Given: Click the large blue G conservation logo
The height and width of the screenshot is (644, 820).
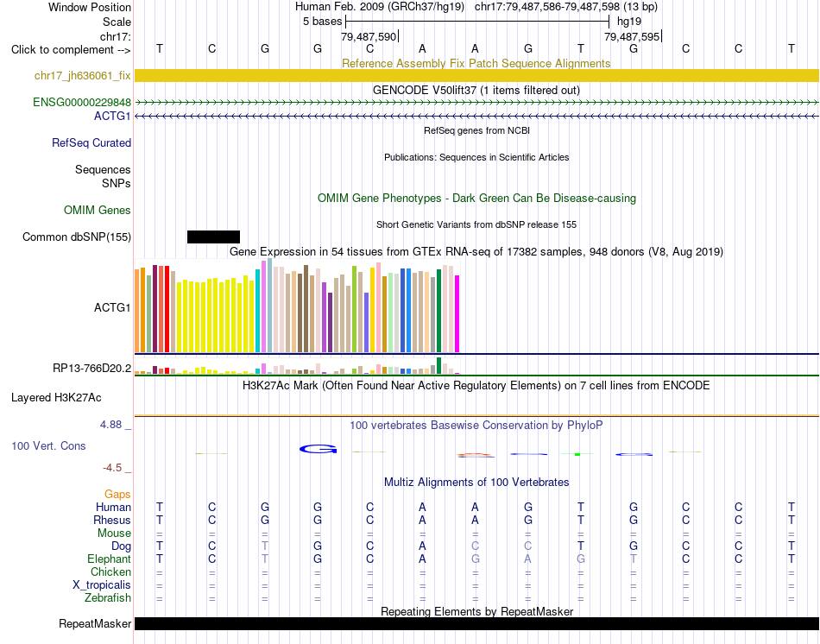Looking at the screenshot, I should pyautogui.click(x=318, y=449).
